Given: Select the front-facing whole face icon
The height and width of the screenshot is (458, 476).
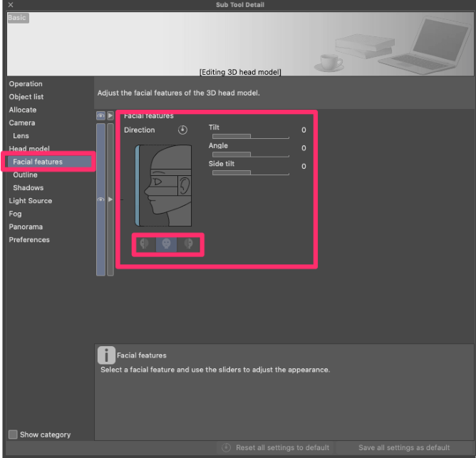Looking at the screenshot, I should (166, 244).
